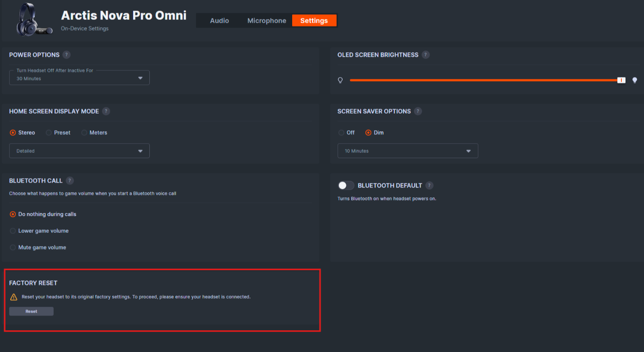Select Lower game volume option

click(x=39, y=231)
